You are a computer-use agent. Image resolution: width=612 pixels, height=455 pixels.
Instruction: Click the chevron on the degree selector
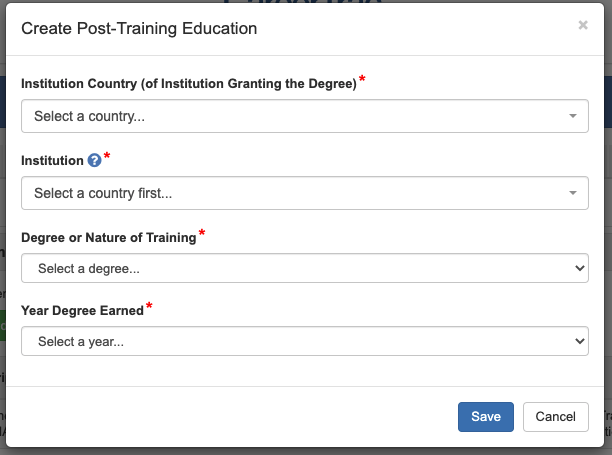[x=579, y=269]
